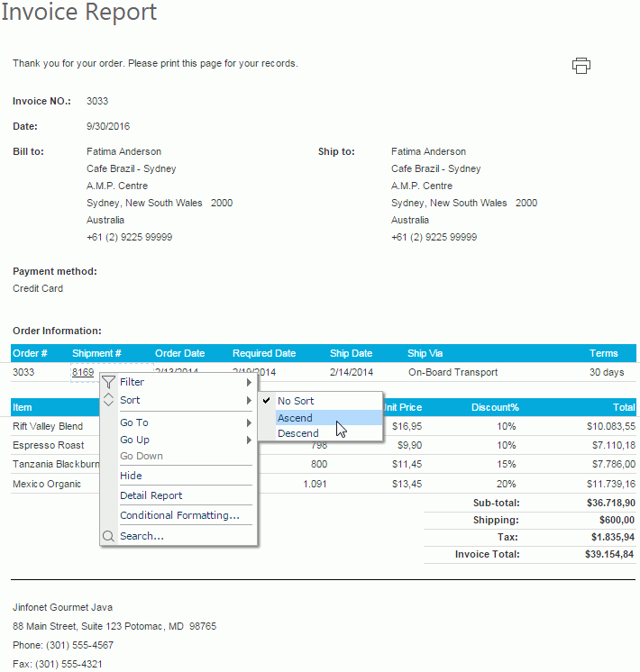640x672 pixels.
Task: Click the Terms column header
Action: coord(604,354)
